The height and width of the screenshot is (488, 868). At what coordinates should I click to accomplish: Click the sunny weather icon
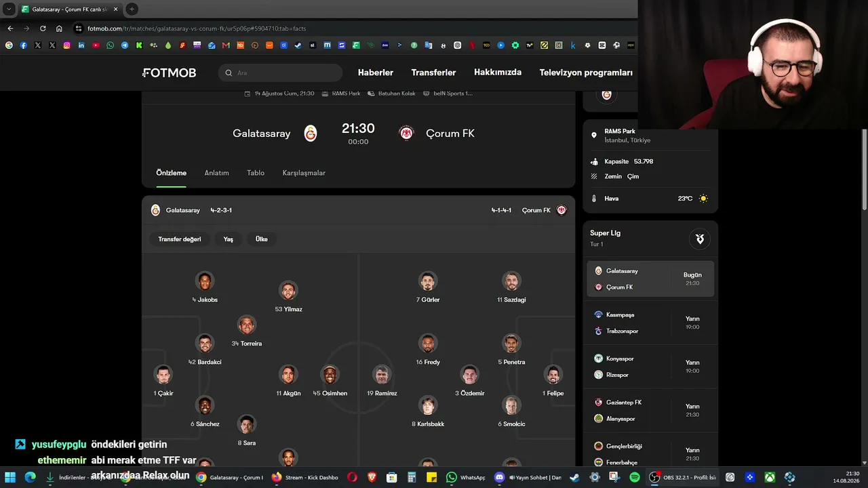pos(703,199)
